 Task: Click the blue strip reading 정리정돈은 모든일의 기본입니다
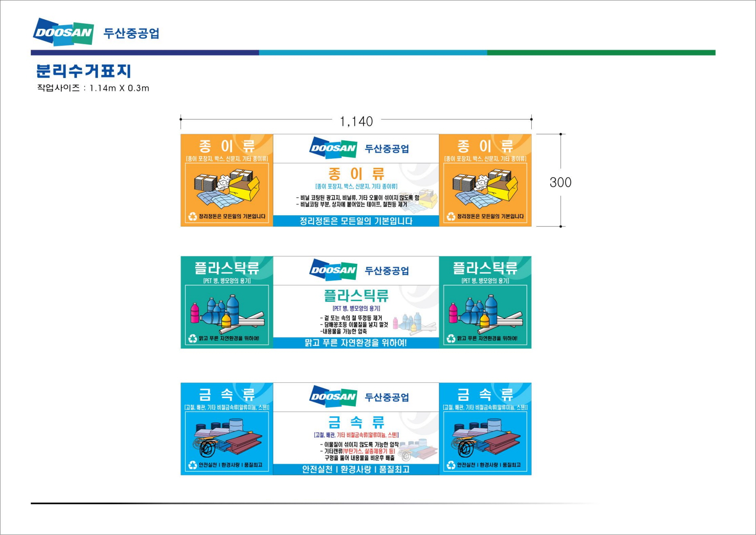click(x=356, y=221)
